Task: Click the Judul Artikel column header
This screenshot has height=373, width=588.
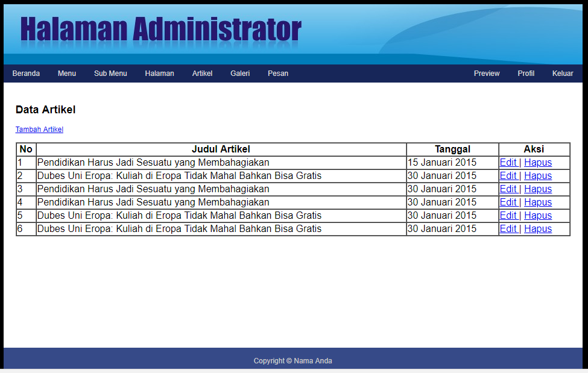Action: tap(221, 149)
